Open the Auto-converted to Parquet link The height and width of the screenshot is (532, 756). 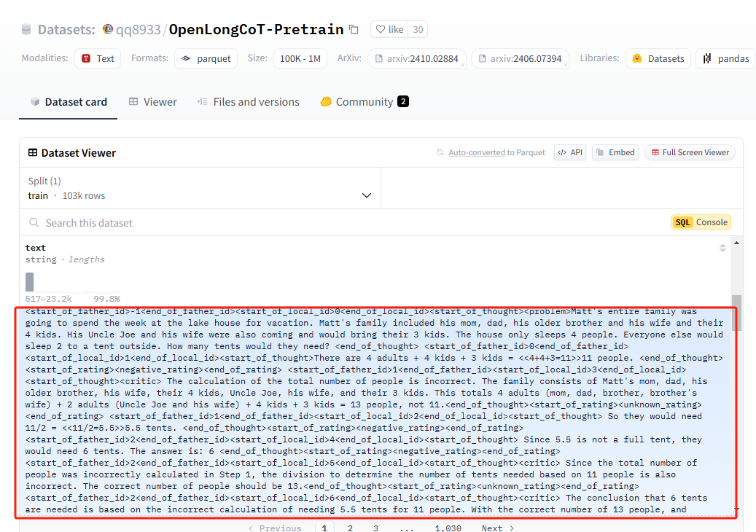(496, 152)
